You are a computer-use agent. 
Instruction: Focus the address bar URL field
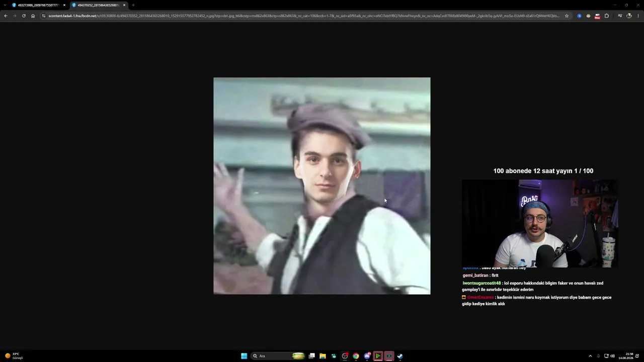304,16
